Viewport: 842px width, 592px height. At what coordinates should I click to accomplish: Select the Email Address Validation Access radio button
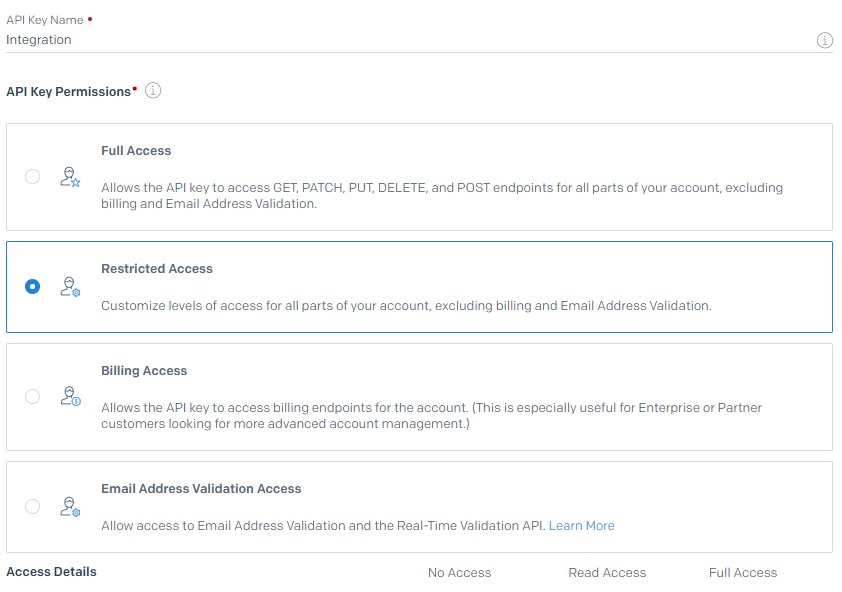click(x=32, y=507)
